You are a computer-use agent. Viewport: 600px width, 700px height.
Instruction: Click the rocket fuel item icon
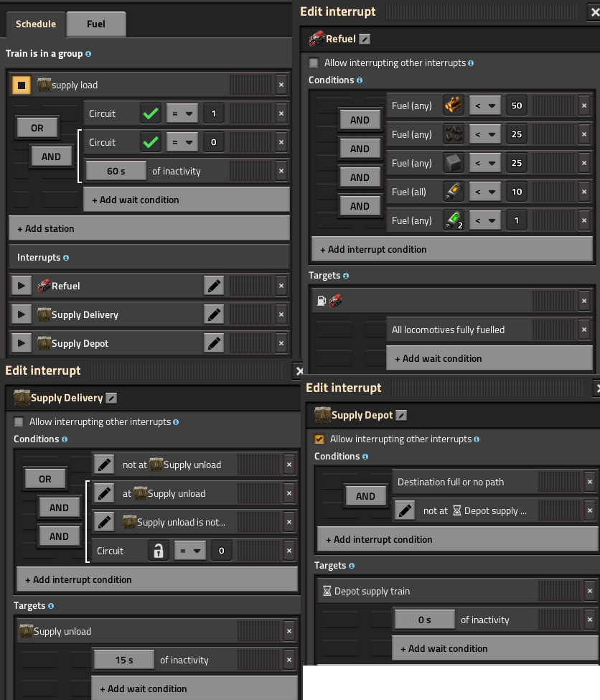pos(453,192)
